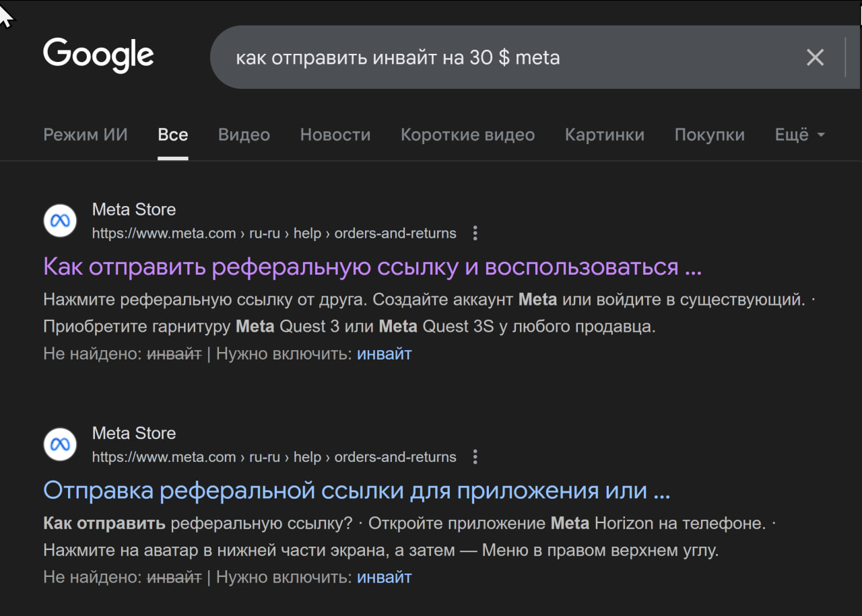862x616 pixels.
Task: Open the Как отправить реферальную ссылку result
Action: tap(372, 267)
